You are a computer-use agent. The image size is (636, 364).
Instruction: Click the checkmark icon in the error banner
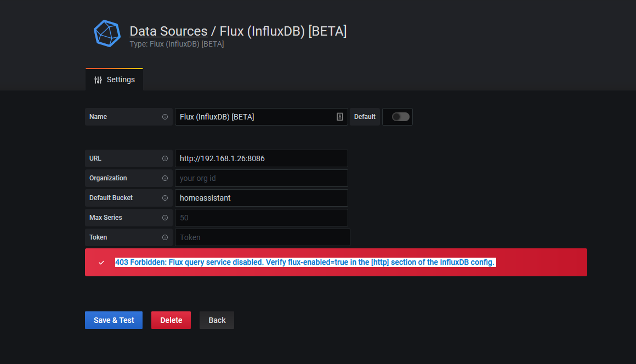click(x=101, y=263)
